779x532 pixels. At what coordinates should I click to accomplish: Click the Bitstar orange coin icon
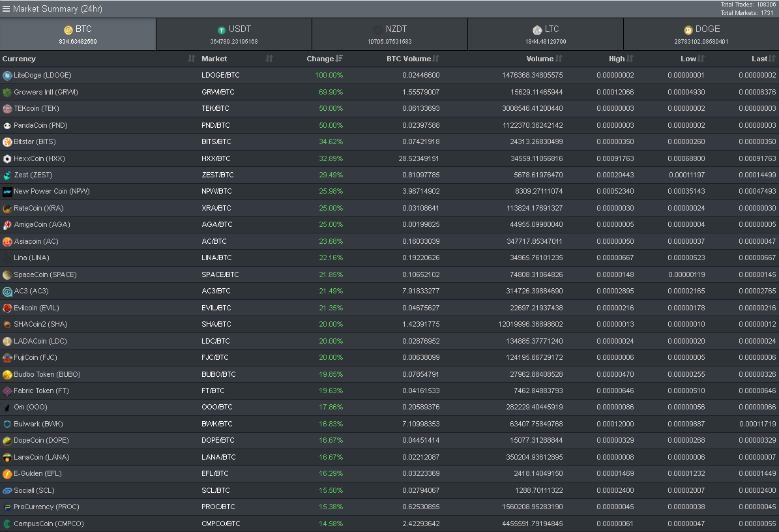click(7, 142)
